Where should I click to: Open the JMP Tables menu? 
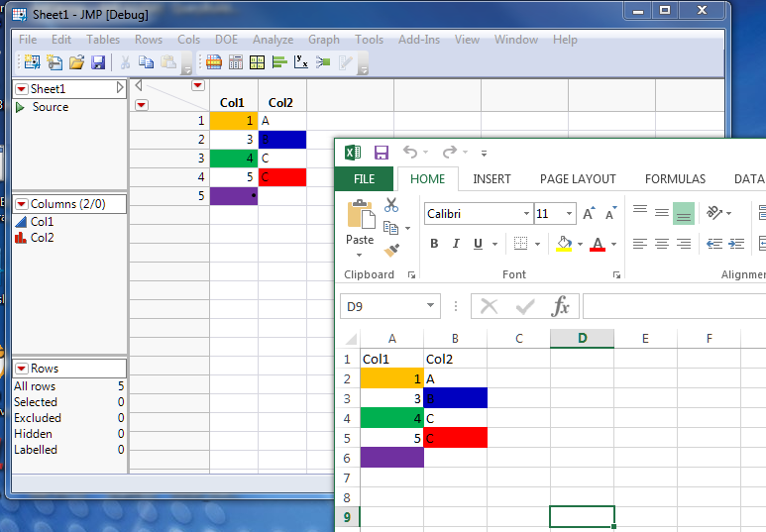103,40
